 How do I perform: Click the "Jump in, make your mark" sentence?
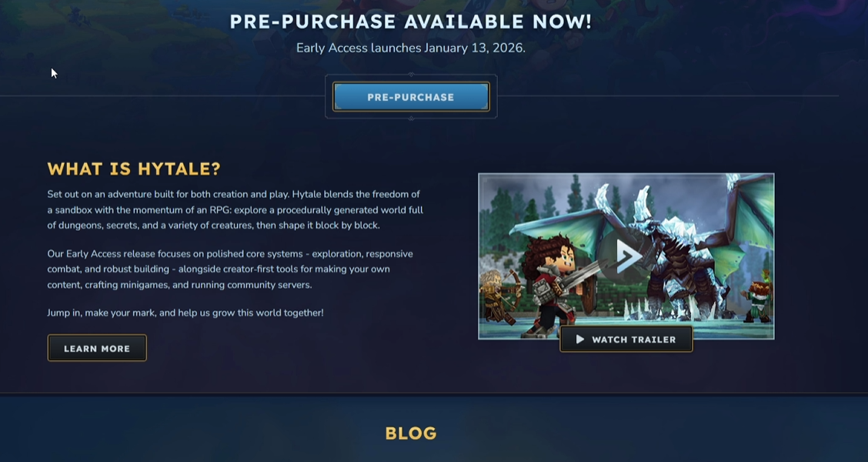[185, 313]
